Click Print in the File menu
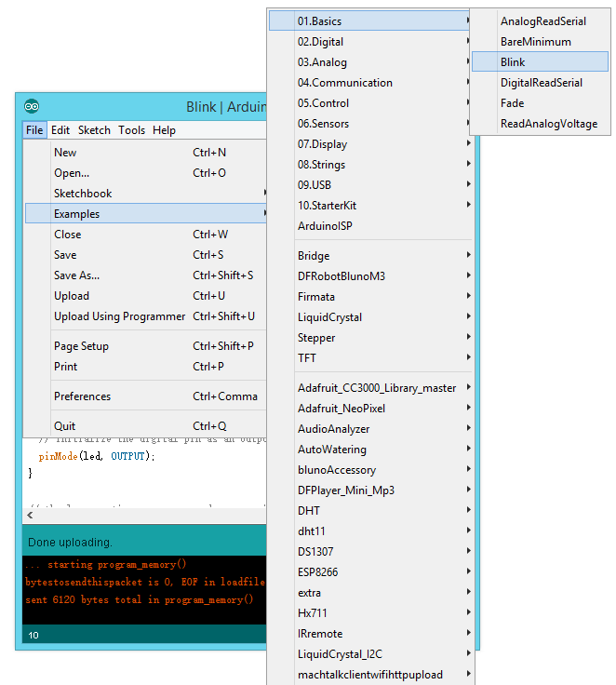 tap(145, 367)
